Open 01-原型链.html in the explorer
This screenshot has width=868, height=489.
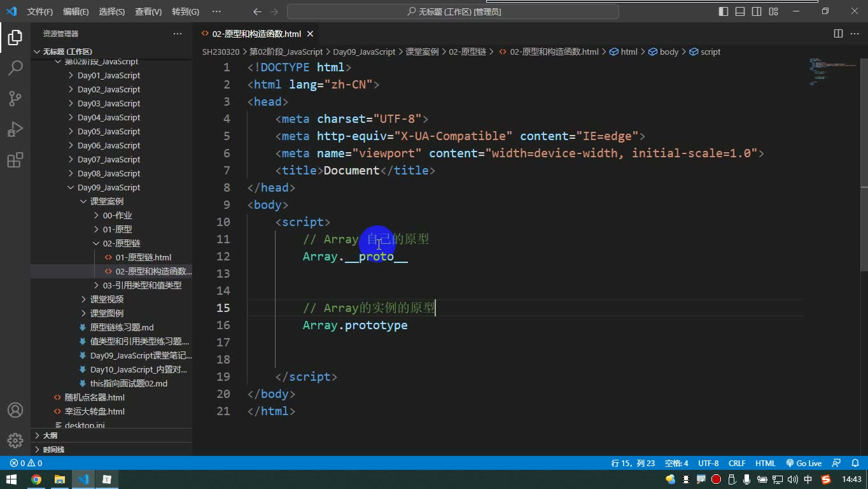143,257
